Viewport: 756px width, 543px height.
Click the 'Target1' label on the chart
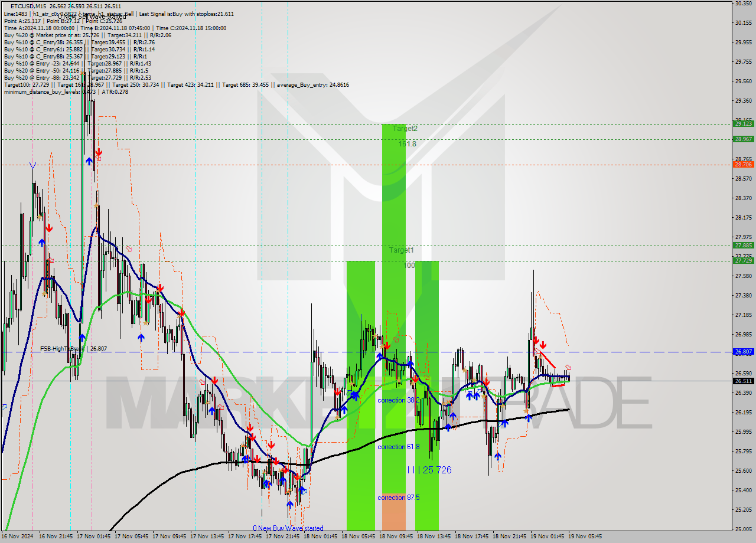coord(401,250)
